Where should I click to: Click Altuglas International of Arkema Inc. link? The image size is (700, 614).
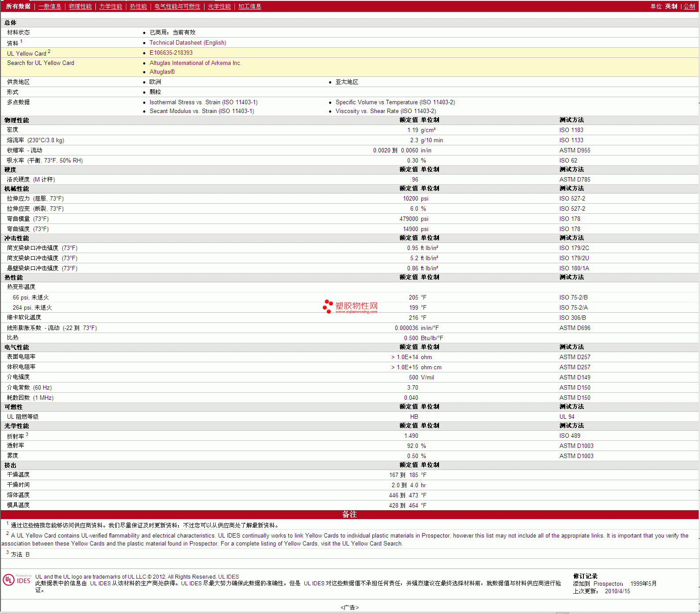(195, 63)
